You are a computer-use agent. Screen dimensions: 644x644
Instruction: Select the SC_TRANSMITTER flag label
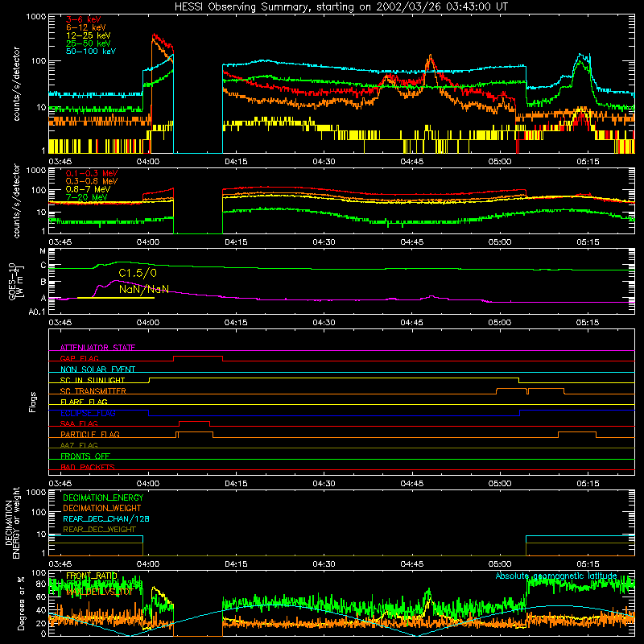tap(93, 391)
